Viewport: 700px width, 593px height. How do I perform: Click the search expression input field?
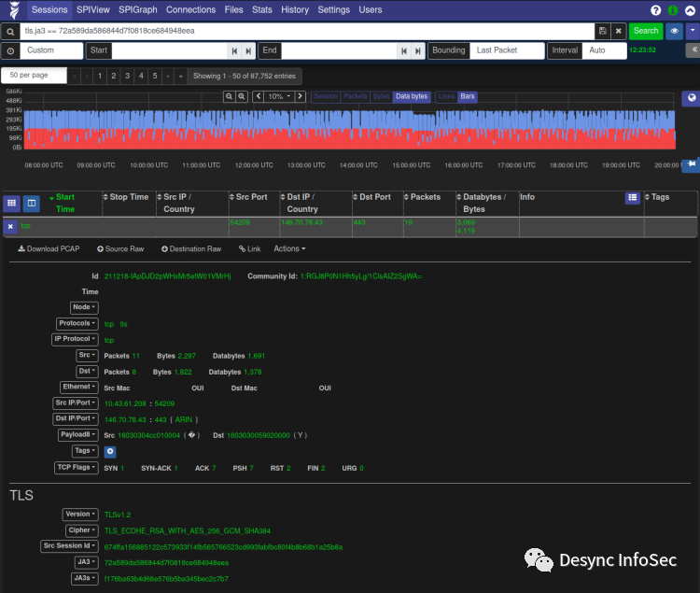(x=307, y=31)
